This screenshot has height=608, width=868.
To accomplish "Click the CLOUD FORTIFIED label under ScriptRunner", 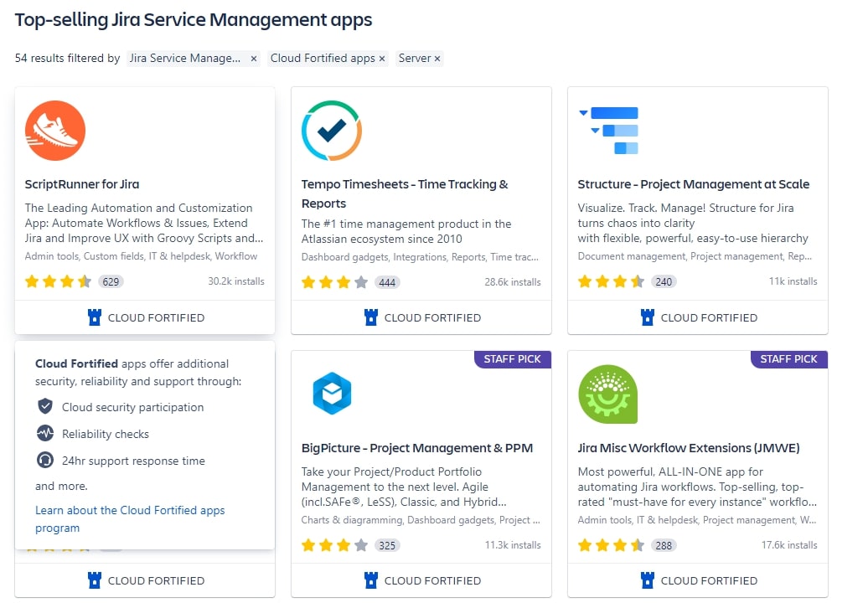I will pyautogui.click(x=156, y=318).
